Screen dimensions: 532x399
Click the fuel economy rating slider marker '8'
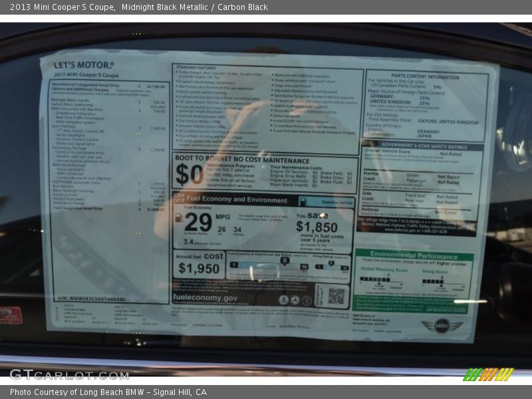point(285,261)
